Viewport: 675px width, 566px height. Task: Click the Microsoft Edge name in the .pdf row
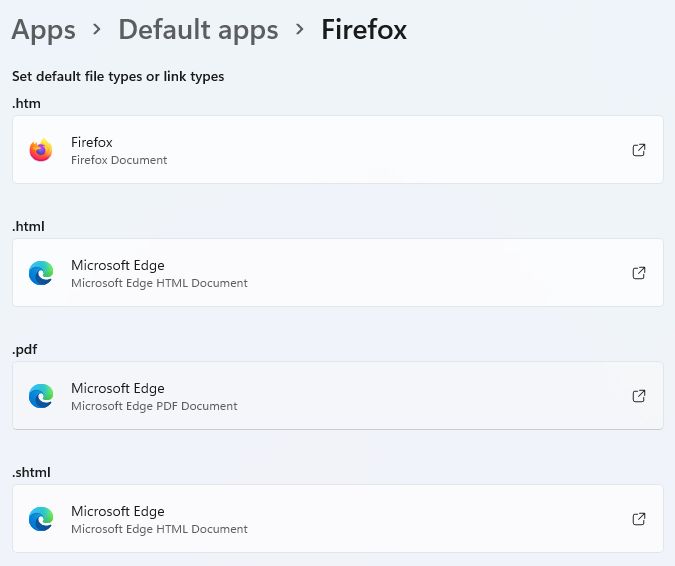(117, 388)
